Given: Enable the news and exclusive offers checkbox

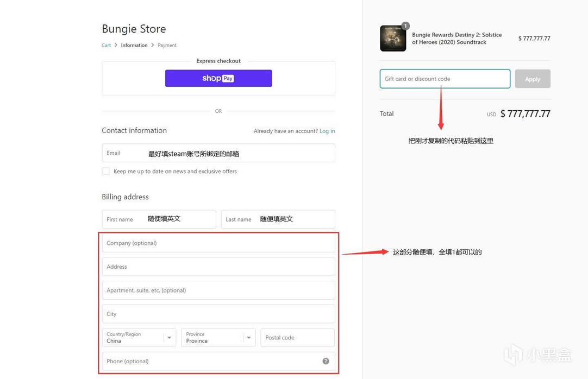Looking at the screenshot, I should tap(105, 171).
